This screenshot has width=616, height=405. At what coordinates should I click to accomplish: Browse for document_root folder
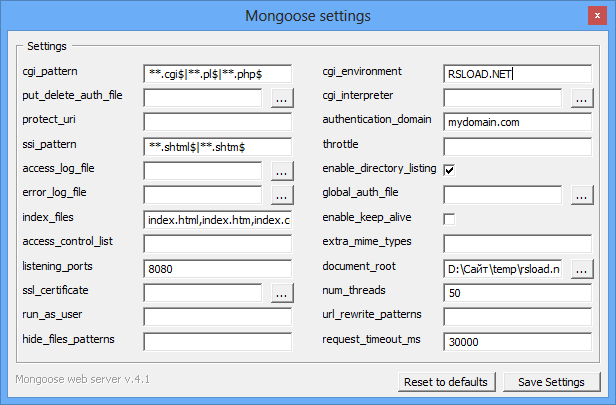582,269
